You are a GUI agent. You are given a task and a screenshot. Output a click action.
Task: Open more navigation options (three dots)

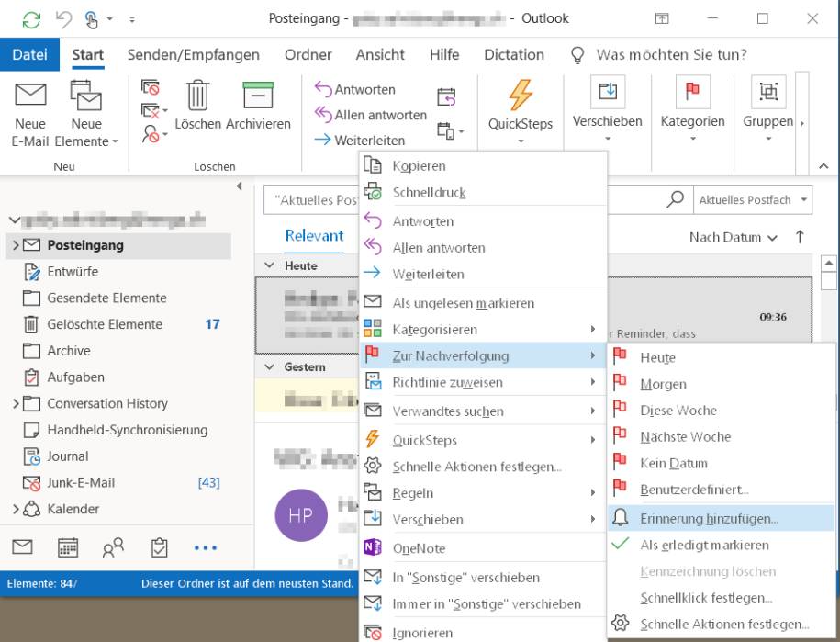(205, 547)
